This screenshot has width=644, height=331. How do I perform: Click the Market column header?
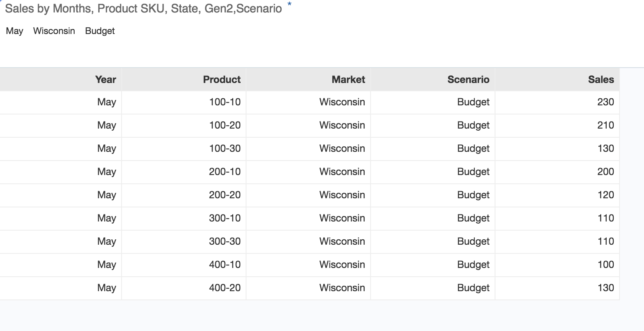point(348,80)
